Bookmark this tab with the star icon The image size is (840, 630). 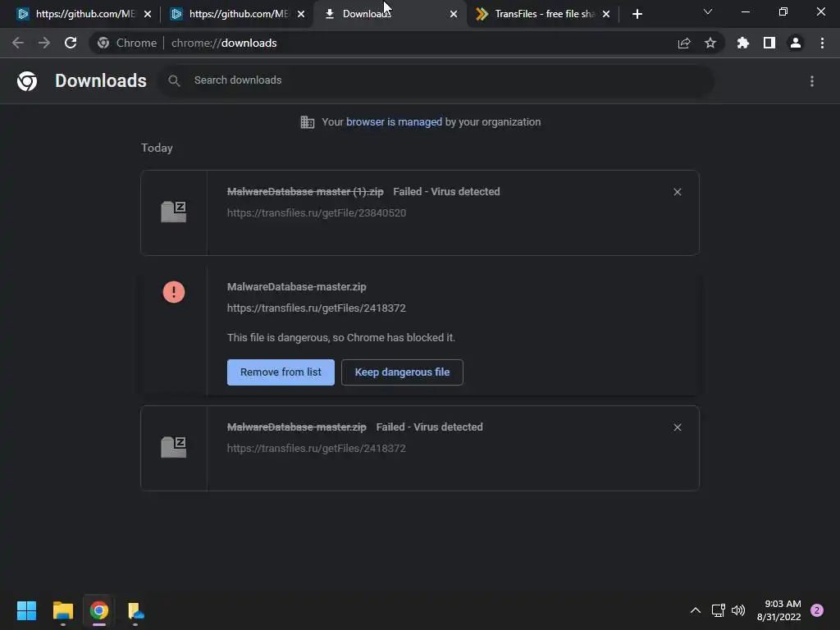pos(710,43)
